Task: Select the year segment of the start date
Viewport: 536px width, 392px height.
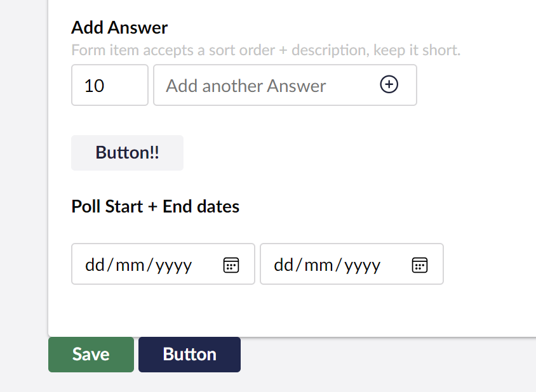Action: [x=173, y=265]
